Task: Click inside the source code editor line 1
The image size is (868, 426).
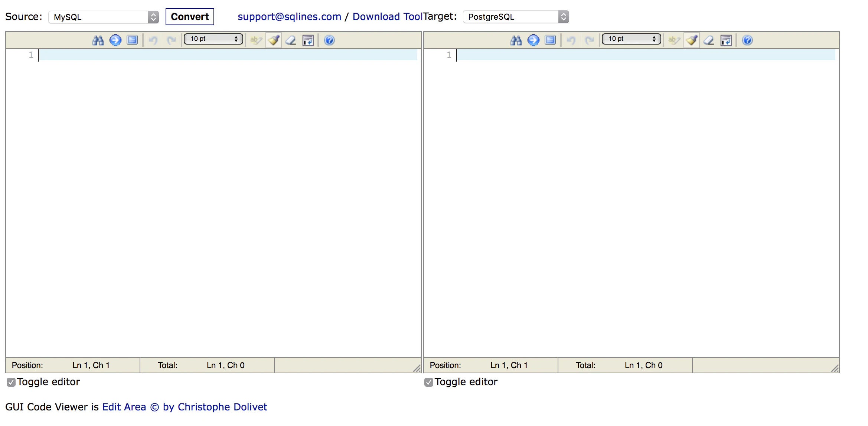Action: [227, 55]
